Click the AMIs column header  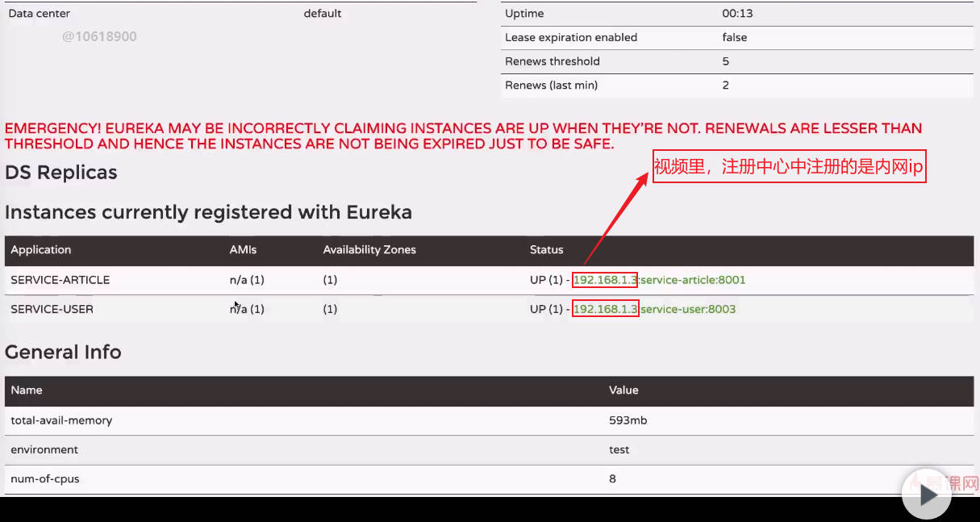pos(243,250)
